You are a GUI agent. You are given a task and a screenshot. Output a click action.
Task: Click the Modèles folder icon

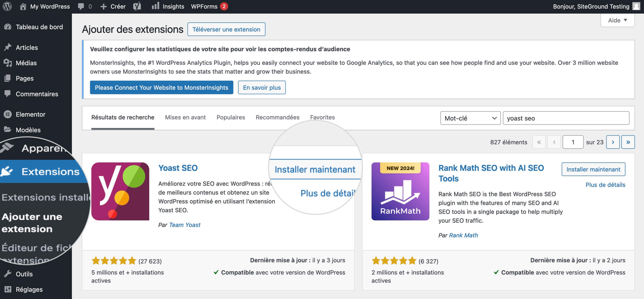pos(8,129)
